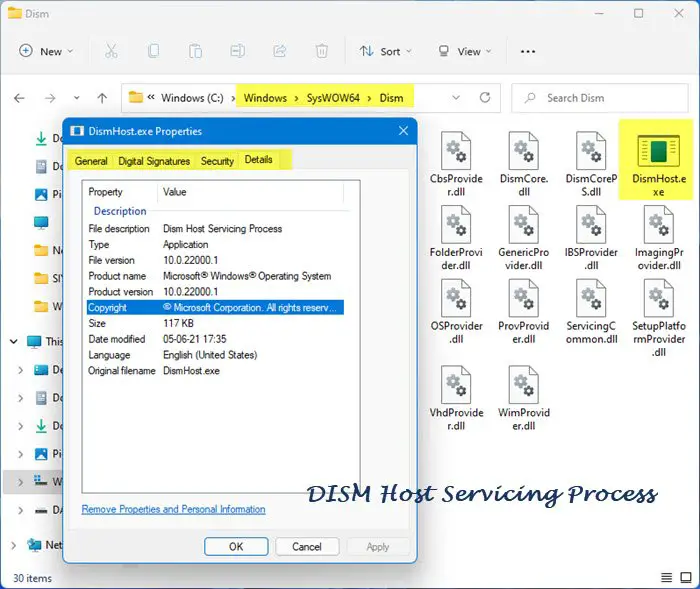700x589 pixels.
Task: Expand address bar history dropdown
Action: coord(456,97)
